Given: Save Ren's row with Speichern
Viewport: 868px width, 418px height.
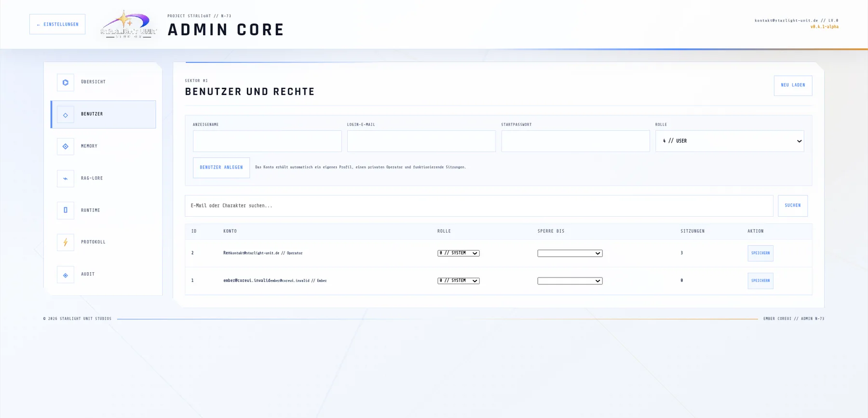Looking at the screenshot, I should pyautogui.click(x=760, y=253).
